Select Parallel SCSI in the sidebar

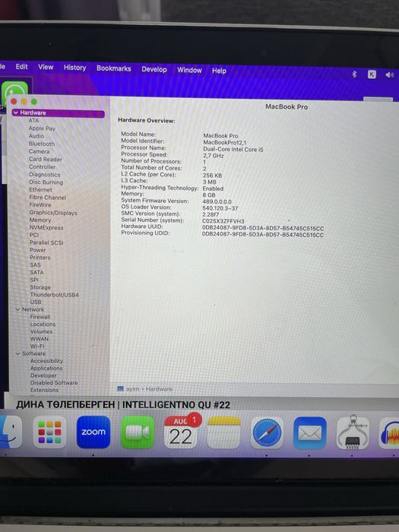click(x=46, y=242)
